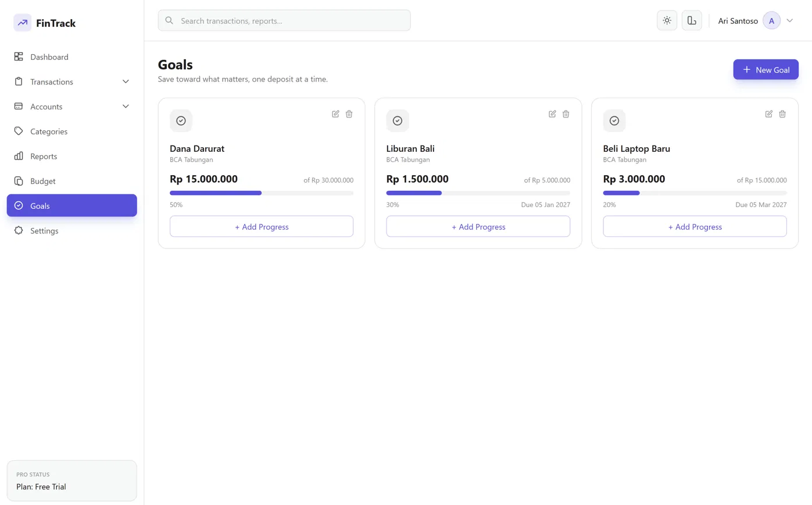Click the Beli Laptop Baru goal title
This screenshot has width=812, height=505.
[x=636, y=148]
